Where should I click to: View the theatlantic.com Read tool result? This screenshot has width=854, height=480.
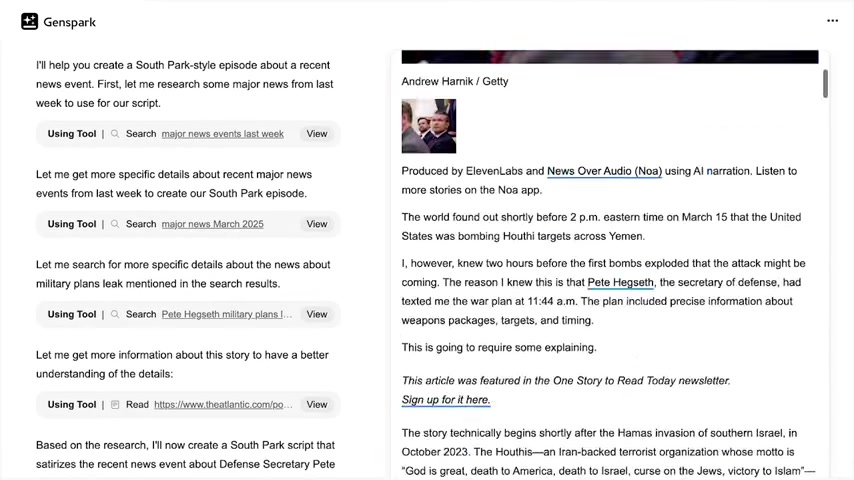pyautogui.click(x=316, y=405)
